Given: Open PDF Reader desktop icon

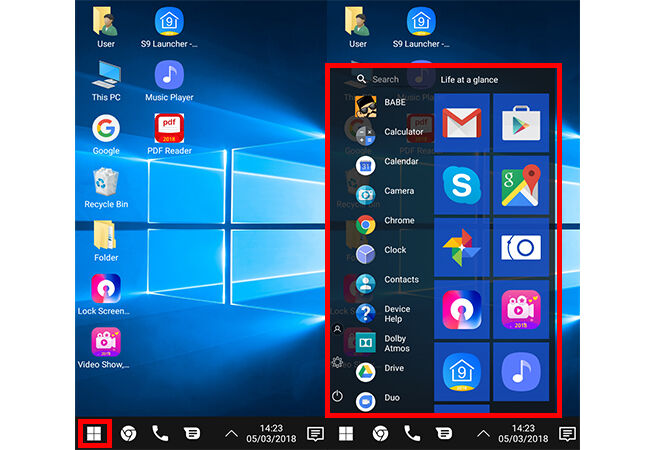Looking at the screenshot, I should click(169, 134).
